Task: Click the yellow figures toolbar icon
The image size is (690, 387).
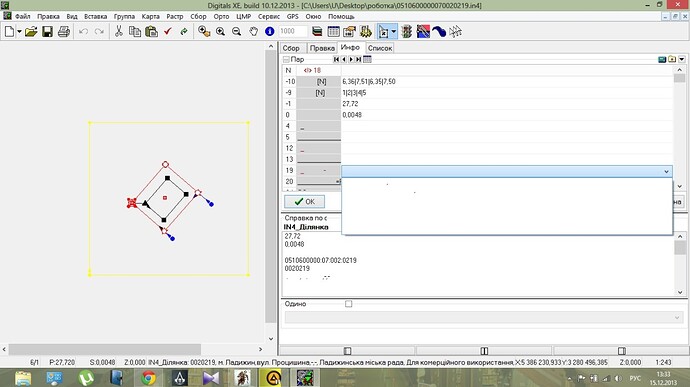Action: tap(366, 32)
